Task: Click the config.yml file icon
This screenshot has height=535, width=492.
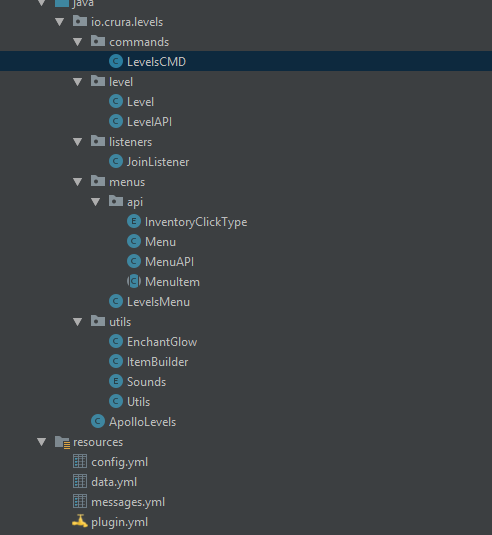Action: [x=80, y=461]
